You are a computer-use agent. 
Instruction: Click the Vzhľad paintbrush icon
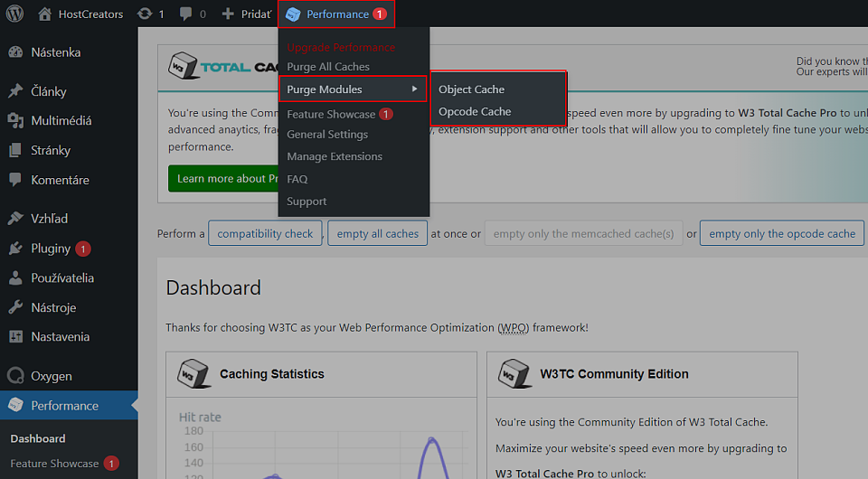point(15,219)
